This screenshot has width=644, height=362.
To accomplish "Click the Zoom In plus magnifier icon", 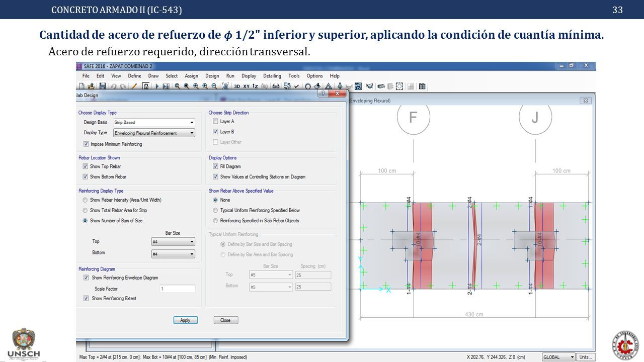I will tap(205, 86).
